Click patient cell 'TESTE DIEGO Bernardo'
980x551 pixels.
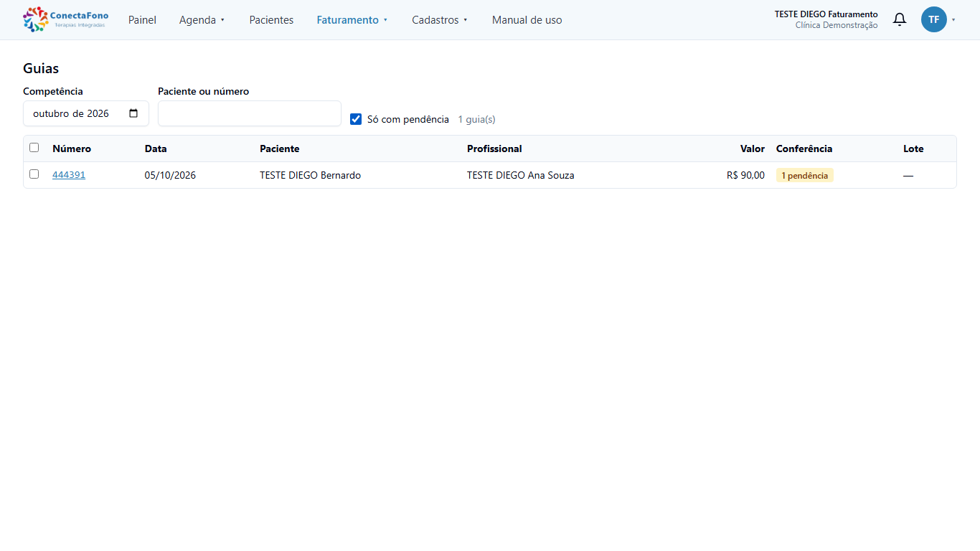[310, 175]
